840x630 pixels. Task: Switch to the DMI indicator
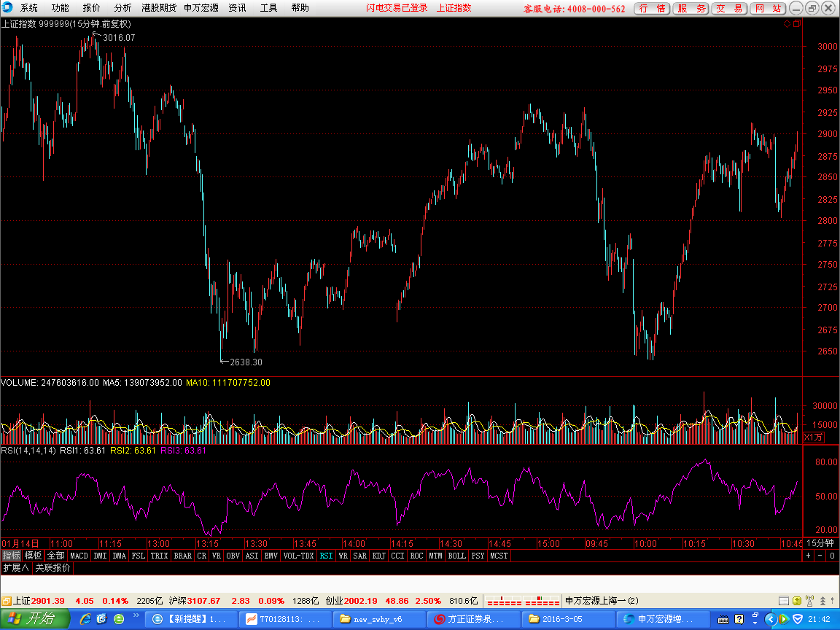point(100,556)
